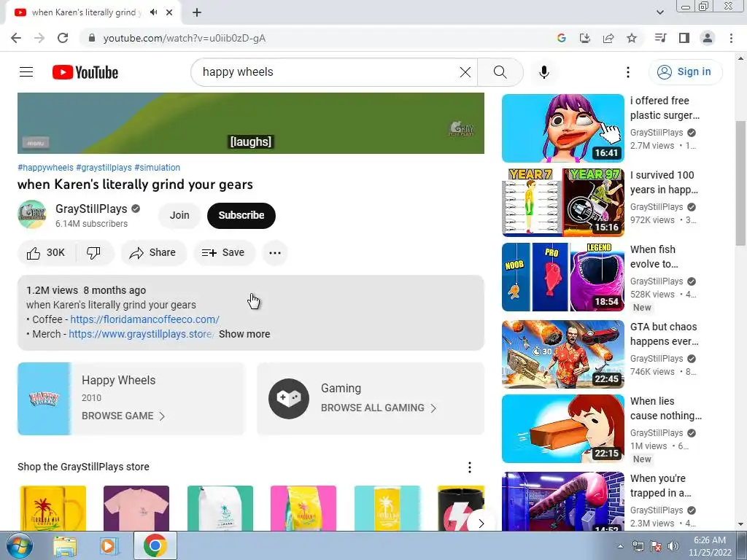Open white coffee bag on teal product
Viewport: 747px width, 560px height.
click(220, 508)
